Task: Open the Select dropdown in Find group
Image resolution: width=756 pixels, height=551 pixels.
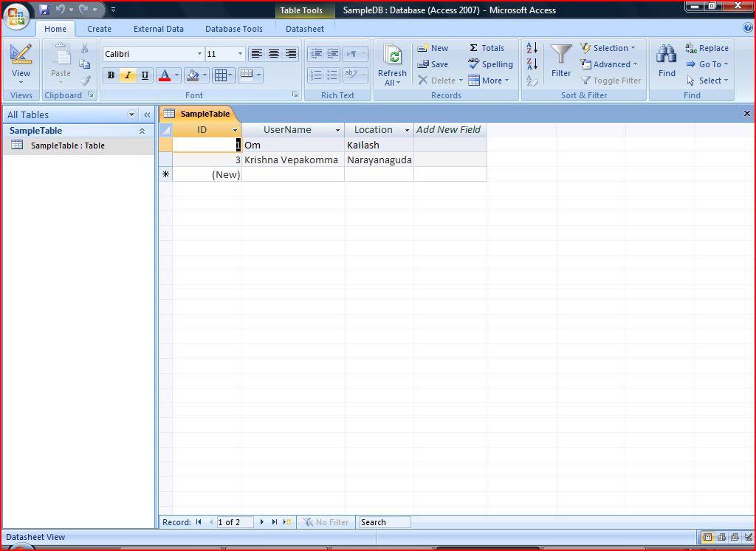Action: [707, 80]
